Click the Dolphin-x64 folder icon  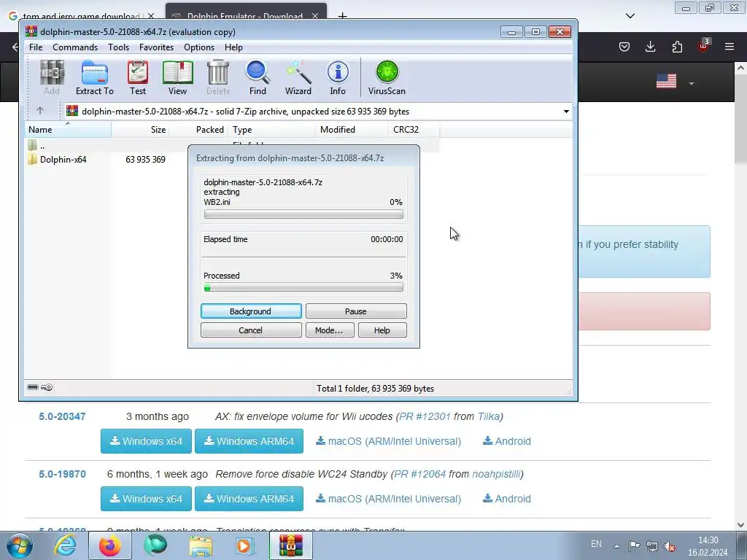pyautogui.click(x=32, y=159)
